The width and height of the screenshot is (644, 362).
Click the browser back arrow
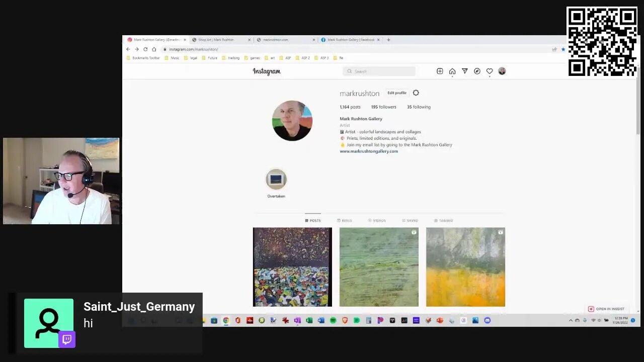(x=128, y=49)
